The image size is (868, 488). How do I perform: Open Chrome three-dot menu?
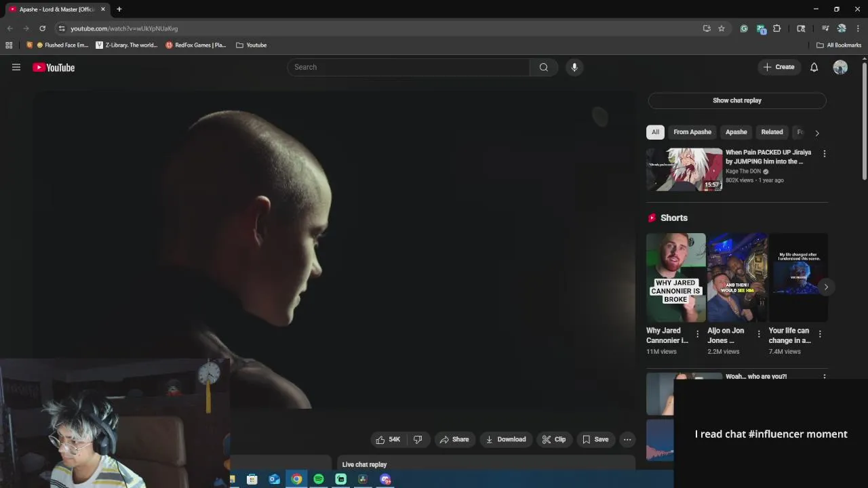(x=858, y=28)
